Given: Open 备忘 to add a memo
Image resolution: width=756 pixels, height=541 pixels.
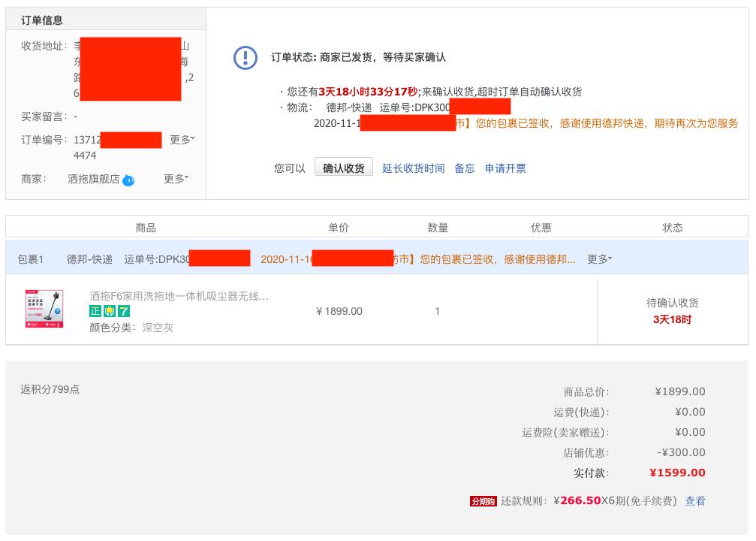Looking at the screenshot, I should click(464, 168).
